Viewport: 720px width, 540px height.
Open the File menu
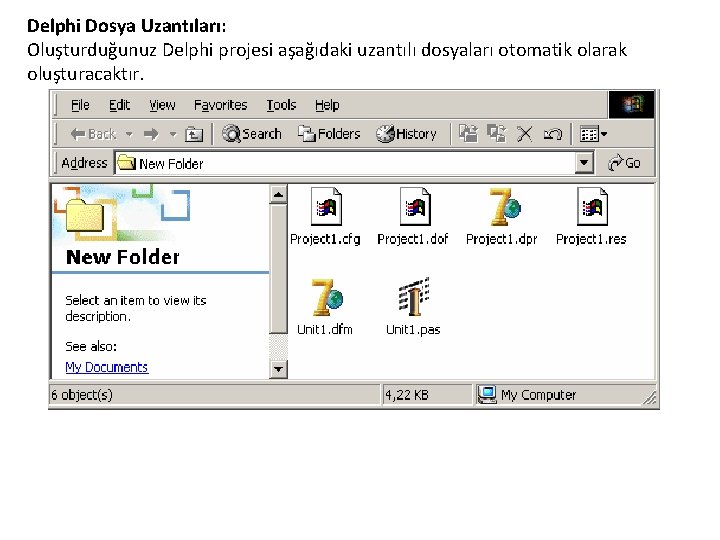click(x=80, y=105)
